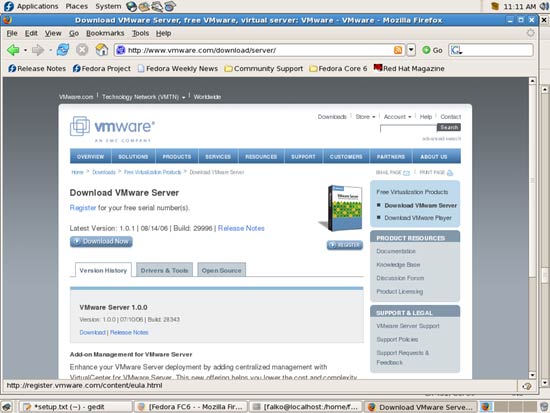This screenshot has height=413, width=550.
Task: Click the VMware site search input field
Action: click(x=408, y=128)
